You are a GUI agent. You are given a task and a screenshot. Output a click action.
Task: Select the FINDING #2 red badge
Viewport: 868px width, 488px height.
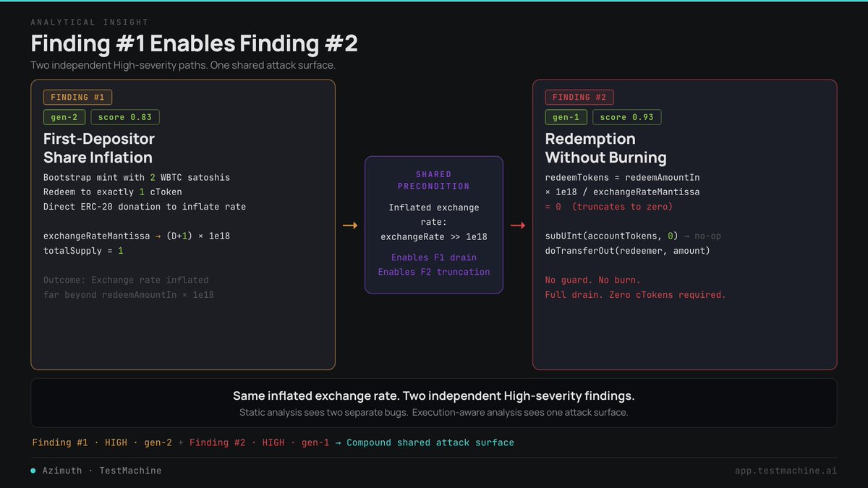(x=579, y=97)
